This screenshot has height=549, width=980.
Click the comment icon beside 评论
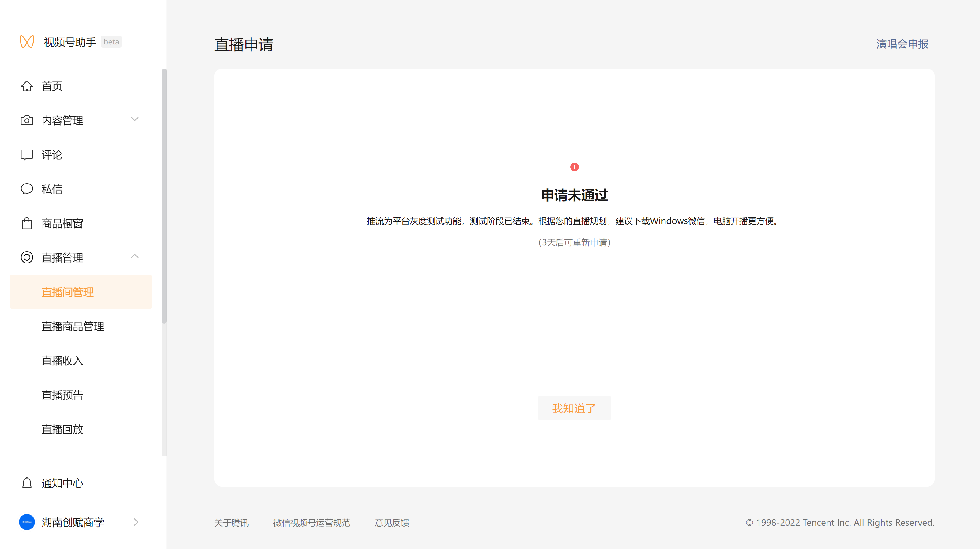tap(27, 155)
